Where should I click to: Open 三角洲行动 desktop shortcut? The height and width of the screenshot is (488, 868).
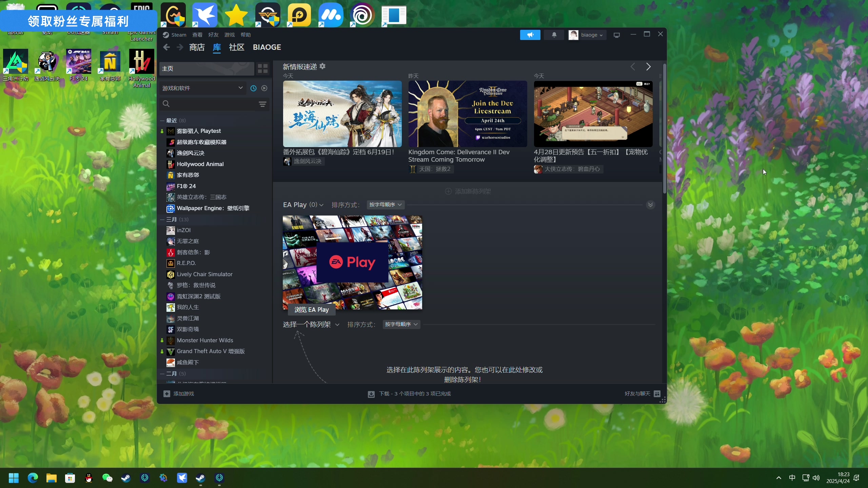[16, 65]
